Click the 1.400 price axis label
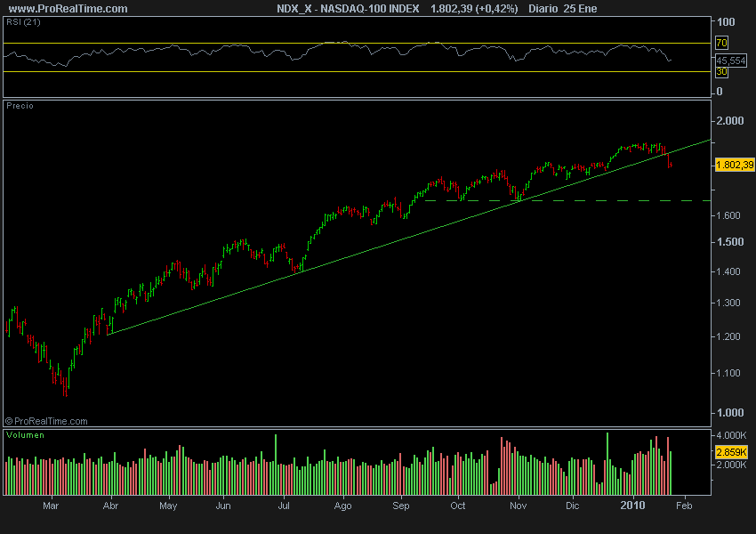756x534 pixels. click(728, 271)
